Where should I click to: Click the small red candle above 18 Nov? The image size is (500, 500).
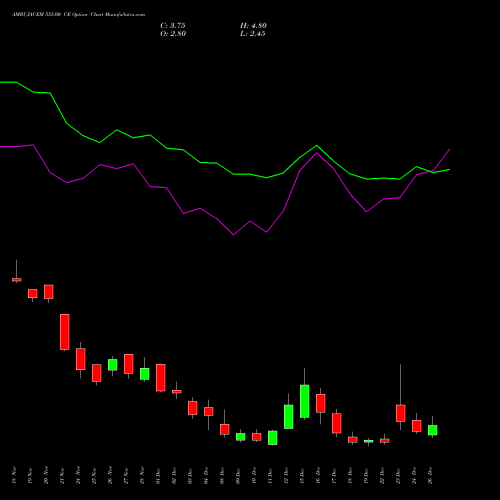pyautogui.click(x=17, y=280)
